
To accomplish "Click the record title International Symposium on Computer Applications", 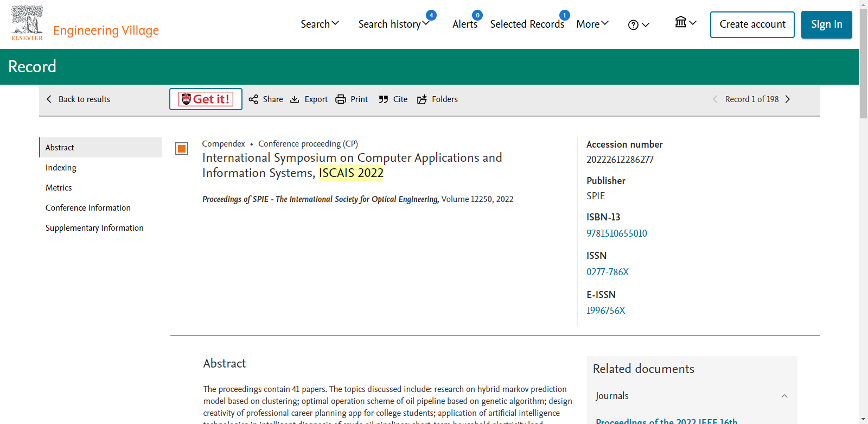I will coord(352,165).
